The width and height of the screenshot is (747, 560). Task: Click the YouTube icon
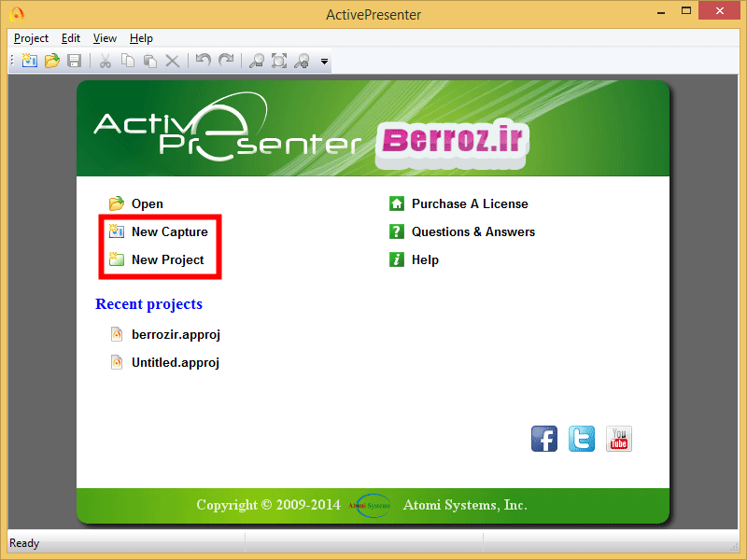point(618,439)
